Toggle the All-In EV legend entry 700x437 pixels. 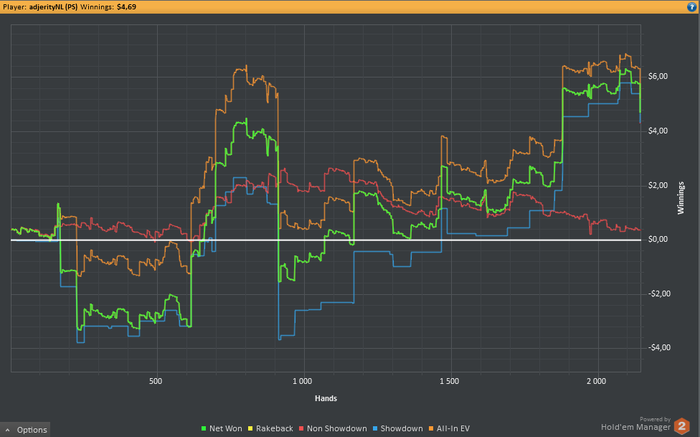449,429
